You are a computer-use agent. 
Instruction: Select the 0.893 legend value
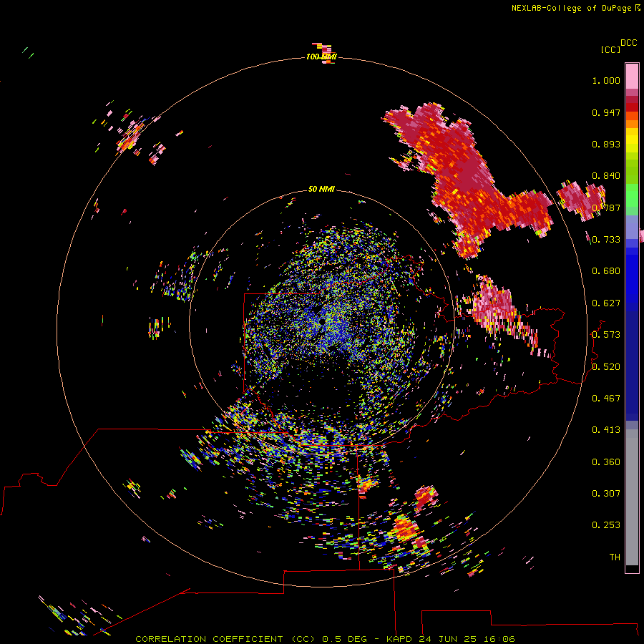tap(606, 144)
